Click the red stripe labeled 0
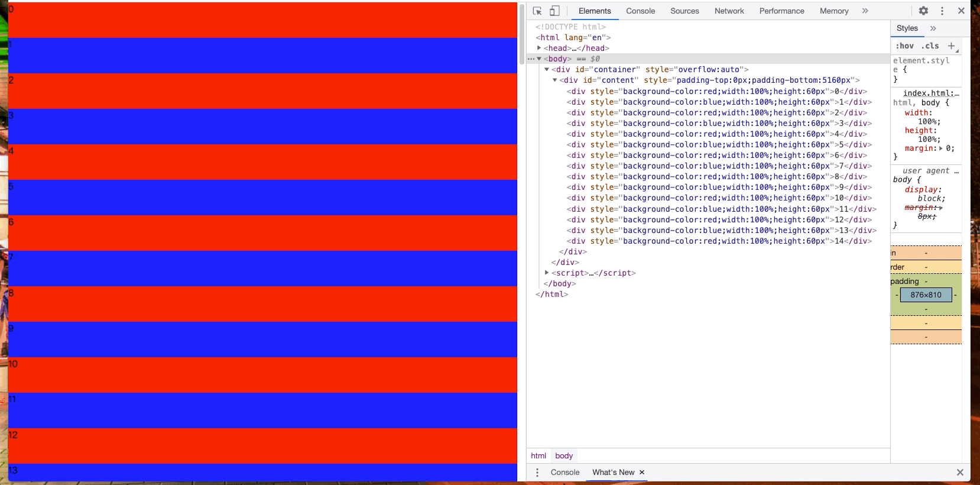This screenshot has height=485, width=980. click(262, 20)
